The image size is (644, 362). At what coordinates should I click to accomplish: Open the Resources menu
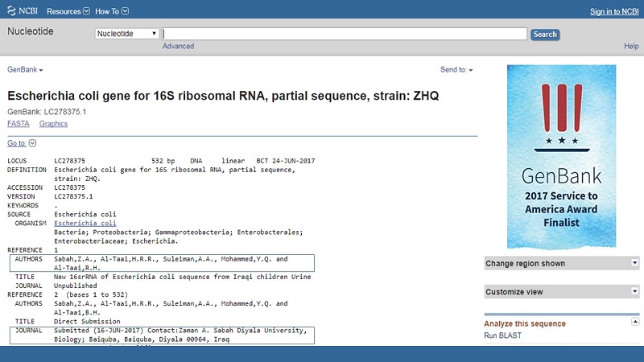(68, 11)
